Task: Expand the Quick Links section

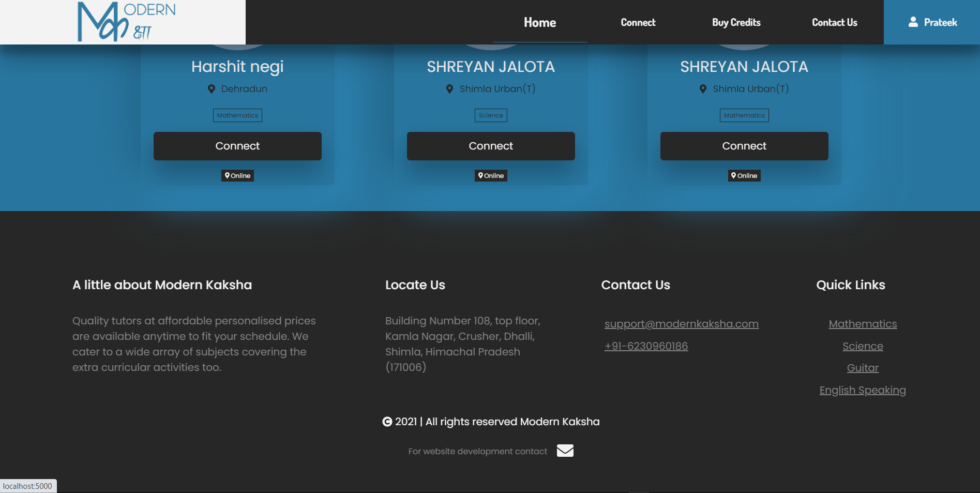Action: (850, 285)
